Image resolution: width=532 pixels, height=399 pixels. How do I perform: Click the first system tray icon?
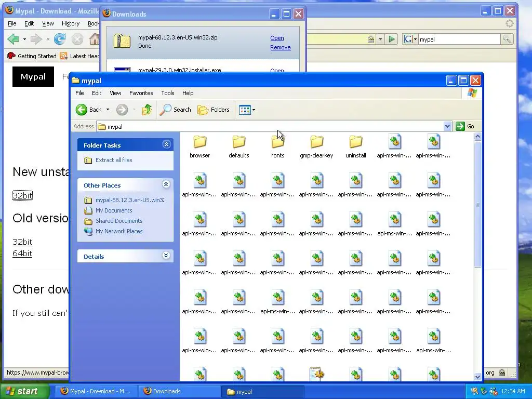474,391
